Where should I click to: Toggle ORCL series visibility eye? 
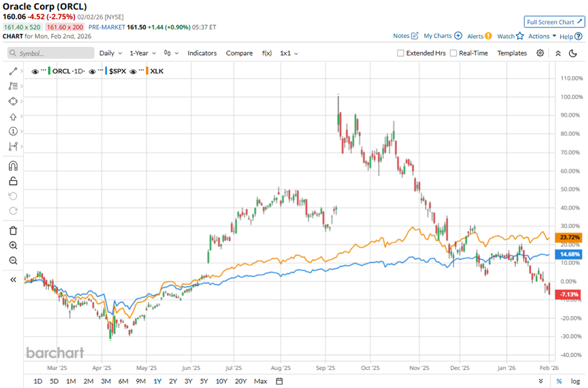pyautogui.click(x=35, y=71)
